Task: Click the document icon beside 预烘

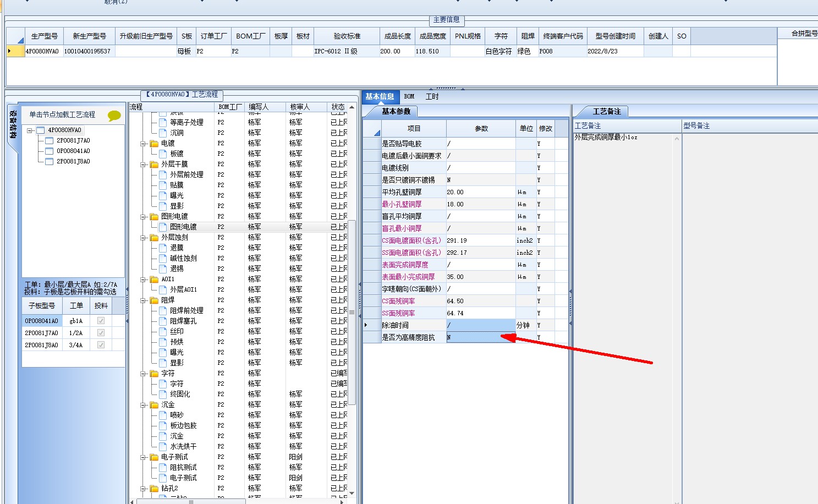Action: pyautogui.click(x=163, y=342)
